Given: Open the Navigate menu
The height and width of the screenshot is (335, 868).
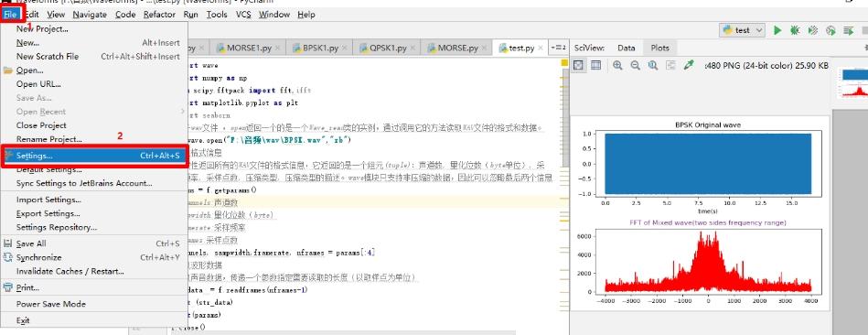Looking at the screenshot, I should tap(90, 15).
